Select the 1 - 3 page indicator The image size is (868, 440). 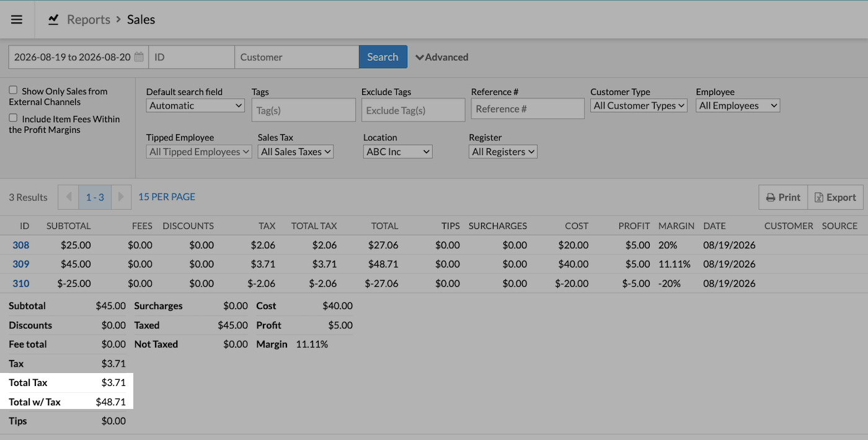pos(95,197)
